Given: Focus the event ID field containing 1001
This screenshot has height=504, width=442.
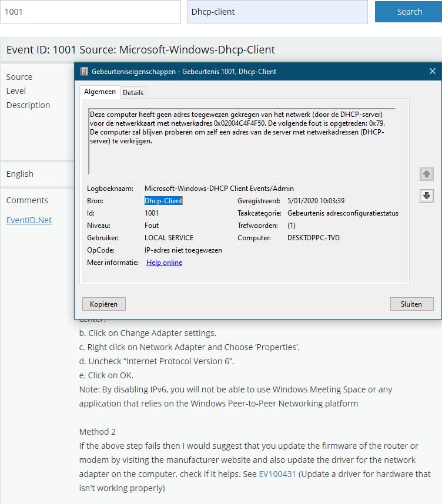Looking at the screenshot, I should coord(91,12).
